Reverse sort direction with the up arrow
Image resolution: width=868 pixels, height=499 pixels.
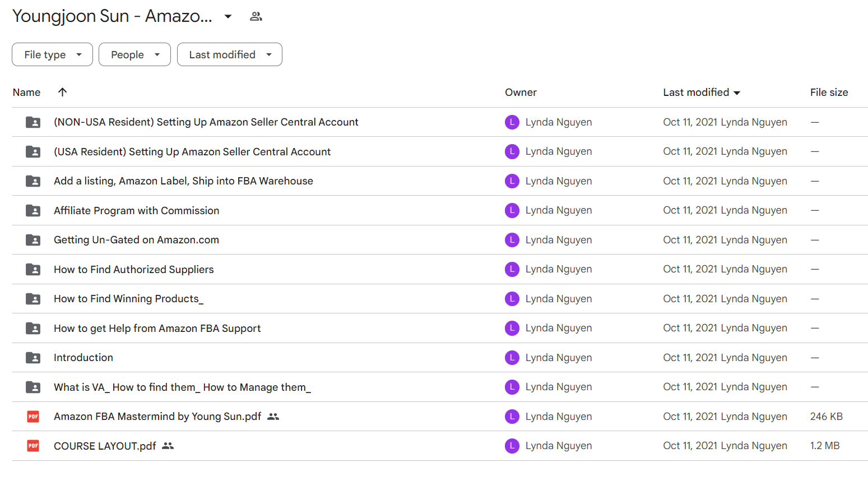(62, 92)
